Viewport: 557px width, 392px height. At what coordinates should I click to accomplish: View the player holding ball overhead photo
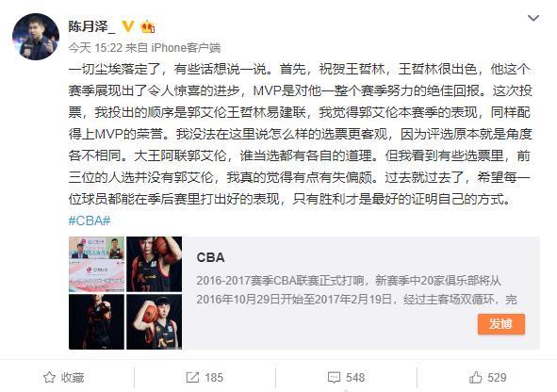point(155,264)
